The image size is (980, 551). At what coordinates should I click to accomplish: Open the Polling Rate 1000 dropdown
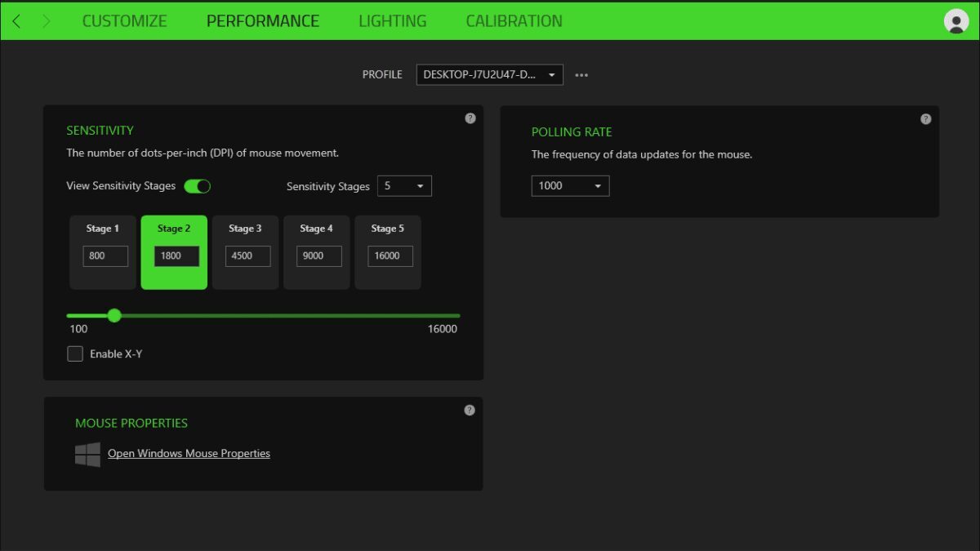570,185
